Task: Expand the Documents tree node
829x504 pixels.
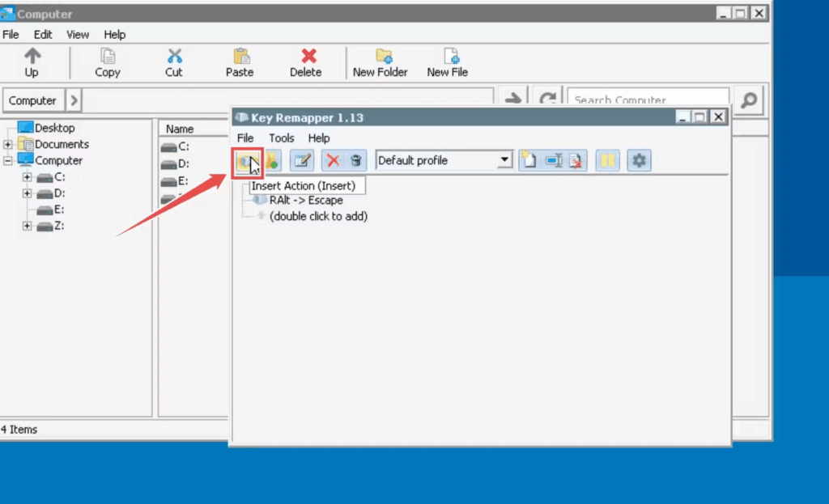Action: (x=8, y=145)
